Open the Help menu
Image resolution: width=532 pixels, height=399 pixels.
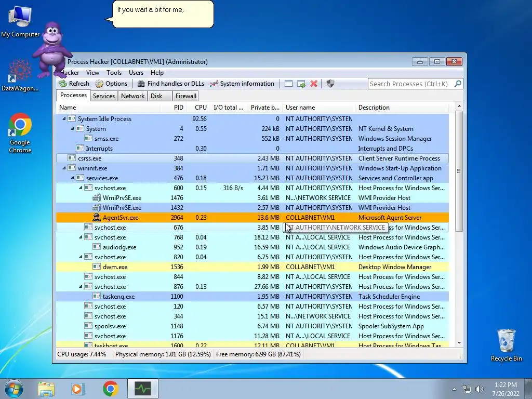coord(157,73)
